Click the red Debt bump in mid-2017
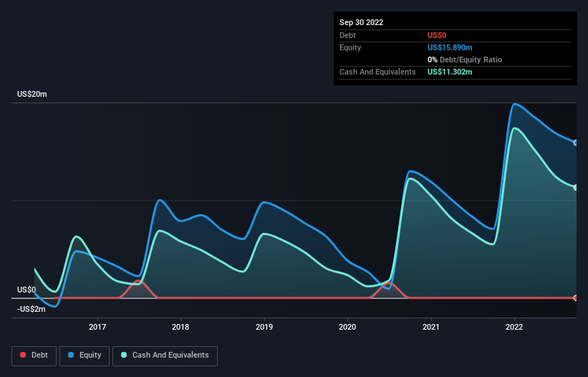588x377 pixels. (x=138, y=289)
